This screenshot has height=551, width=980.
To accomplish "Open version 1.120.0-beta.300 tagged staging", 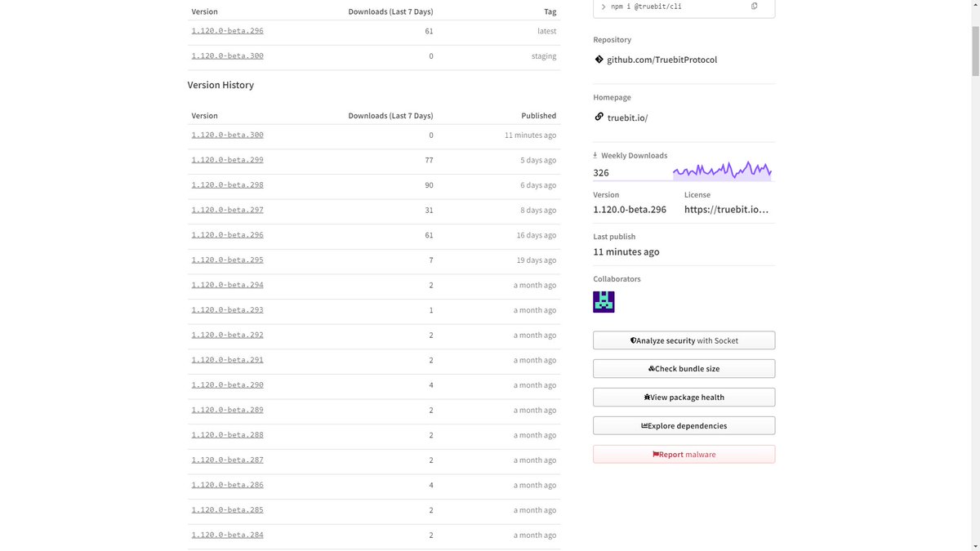I will tap(227, 56).
